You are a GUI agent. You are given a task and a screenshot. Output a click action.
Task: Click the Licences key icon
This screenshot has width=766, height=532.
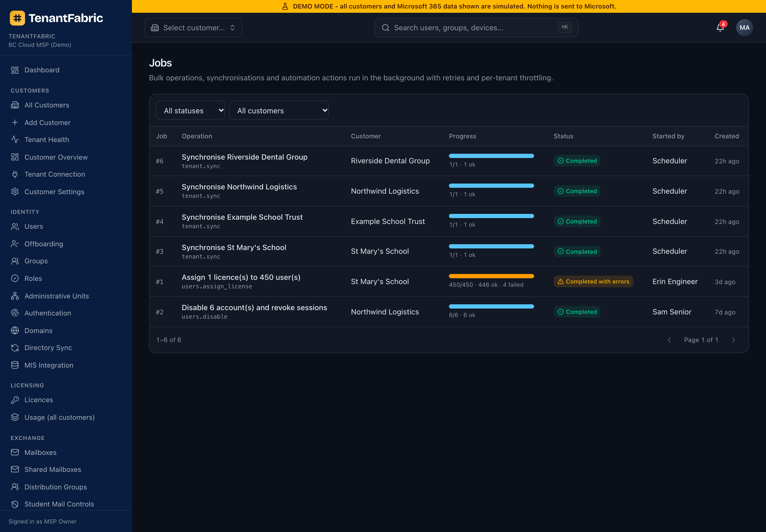pyautogui.click(x=15, y=400)
